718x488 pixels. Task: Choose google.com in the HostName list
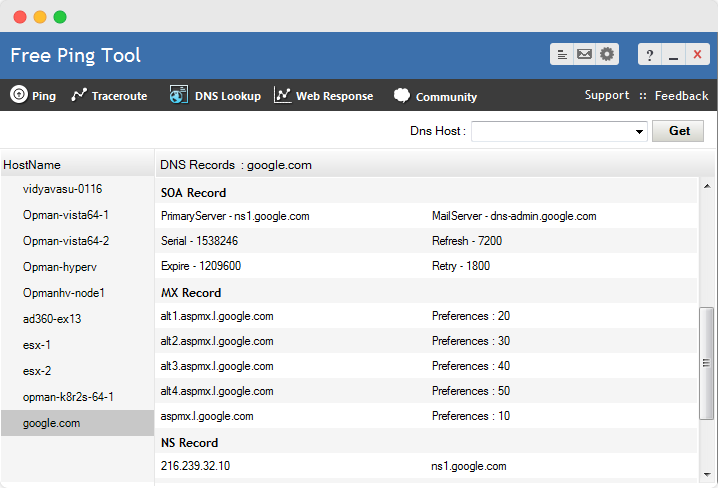(x=52, y=423)
